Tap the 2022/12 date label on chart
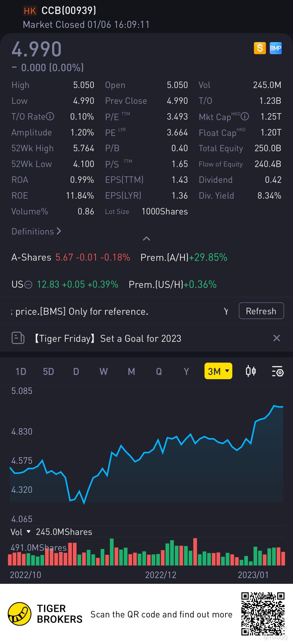 [x=161, y=575]
